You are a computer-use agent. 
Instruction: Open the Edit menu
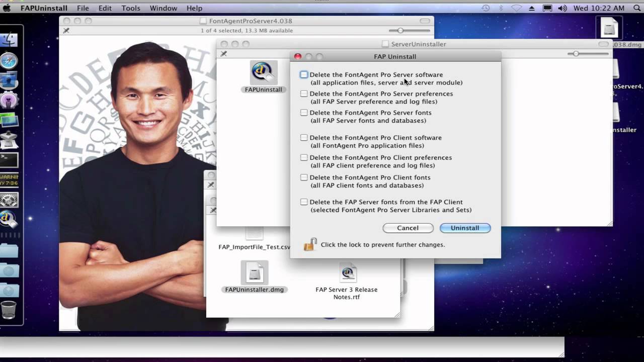[105, 8]
